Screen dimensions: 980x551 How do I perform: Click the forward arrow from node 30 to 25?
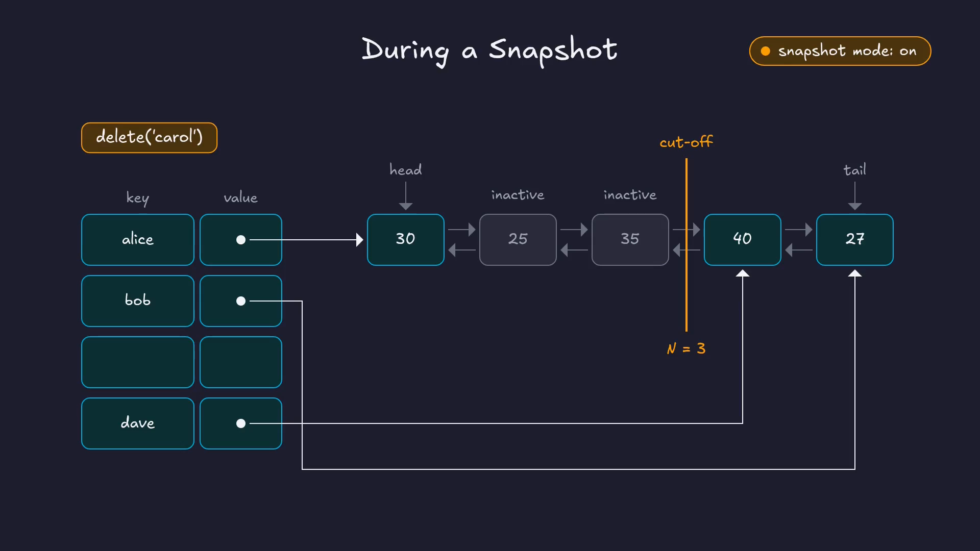pyautogui.click(x=462, y=230)
